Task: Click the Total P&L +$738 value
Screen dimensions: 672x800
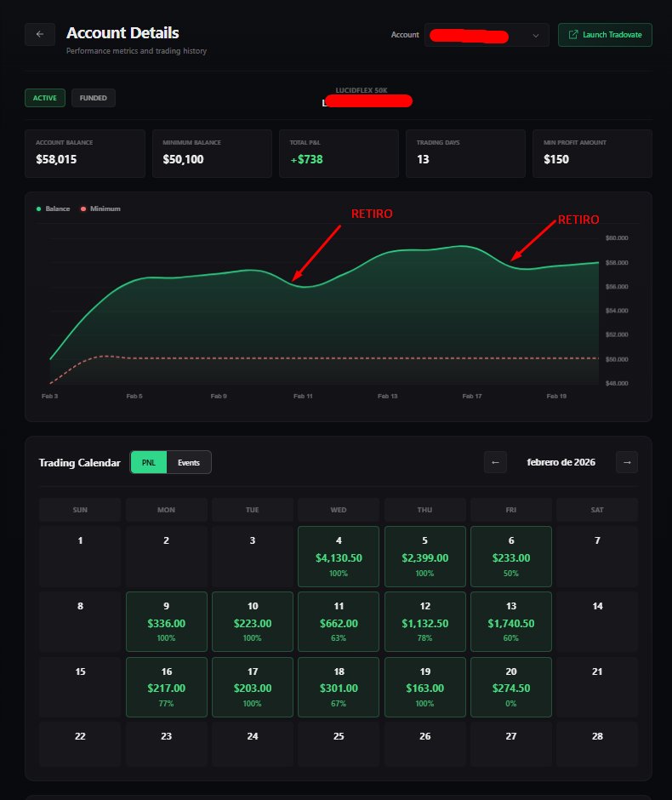Action: [306, 160]
